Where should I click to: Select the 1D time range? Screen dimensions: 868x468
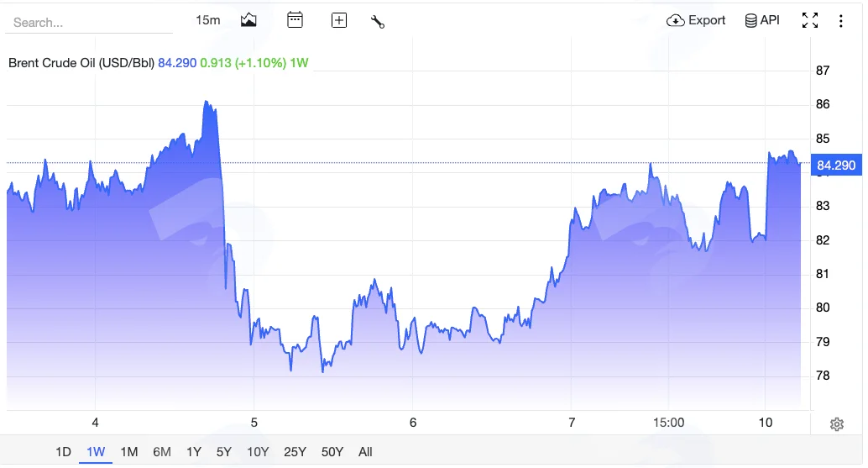point(63,452)
